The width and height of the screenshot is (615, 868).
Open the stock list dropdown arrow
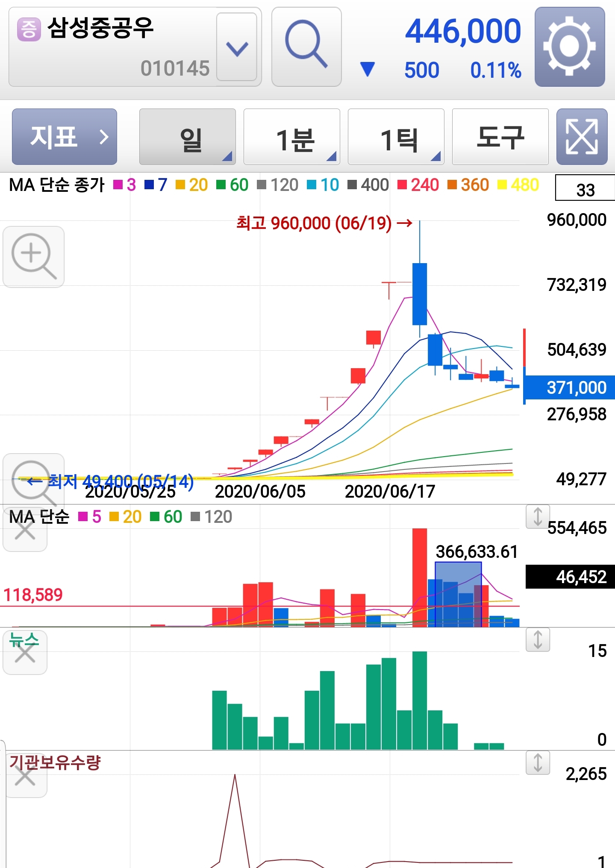(x=237, y=47)
